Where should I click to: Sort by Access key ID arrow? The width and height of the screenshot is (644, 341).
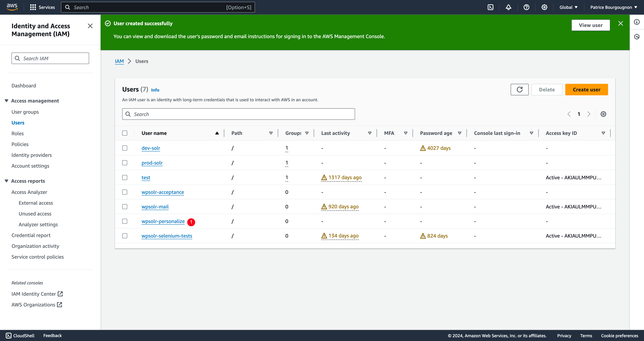(603, 133)
